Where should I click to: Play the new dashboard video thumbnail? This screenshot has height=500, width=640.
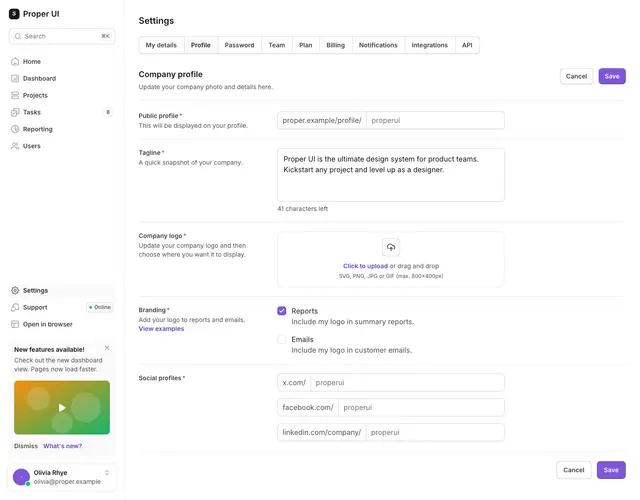tap(62, 407)
